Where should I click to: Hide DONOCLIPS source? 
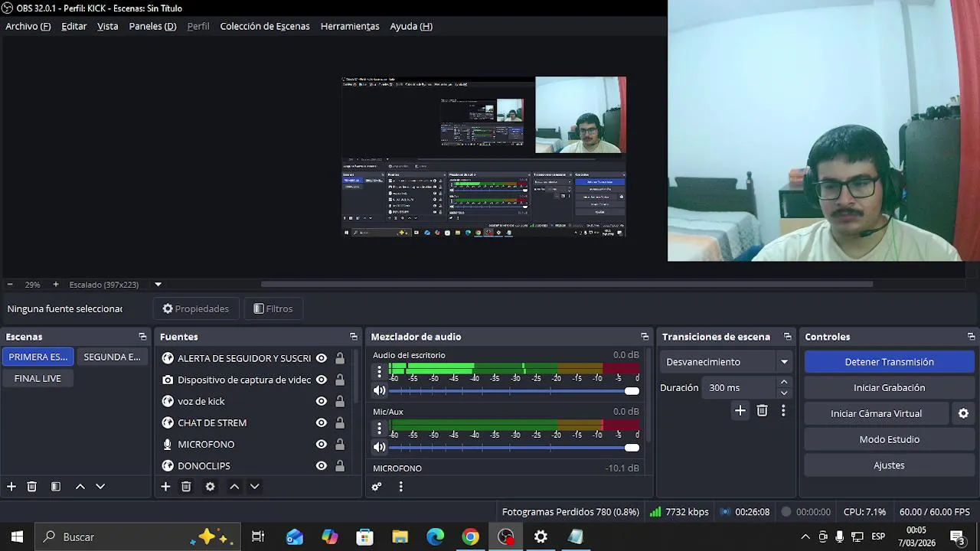pos(322,465)
